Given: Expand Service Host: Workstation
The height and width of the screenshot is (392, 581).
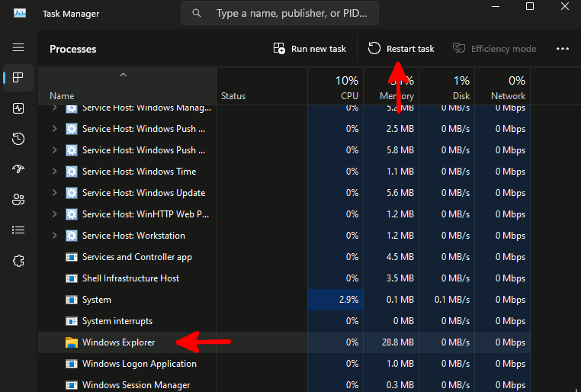Looking at the screenshot, I should pyautogui.click(x=54, y=235).
